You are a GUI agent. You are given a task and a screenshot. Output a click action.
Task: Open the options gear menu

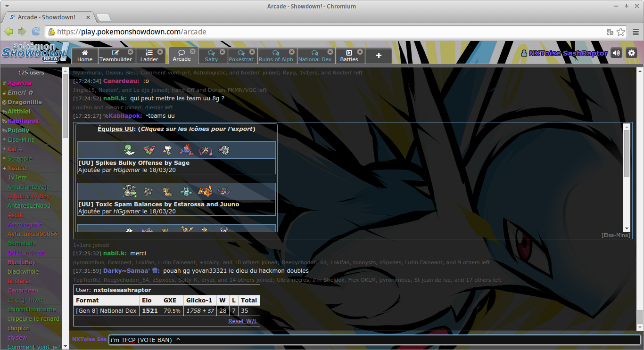pos(632,53)
